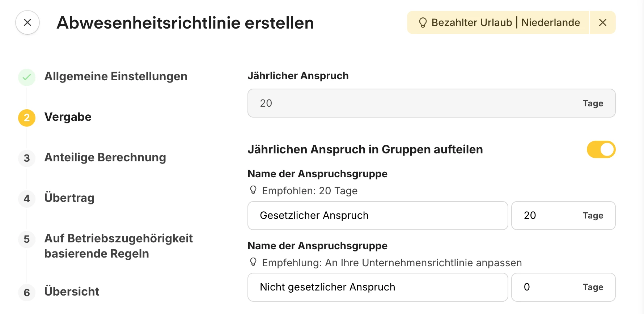This screenshot has width=644, height=314.
Task: Edit the Nicht gesetzlicher Anspruch name field
Action: click(x=378, y=287)
